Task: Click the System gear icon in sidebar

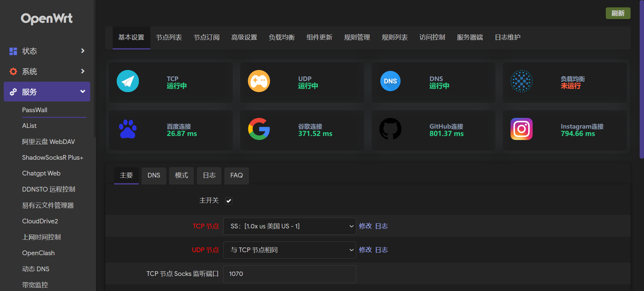Action: [13, 71]
